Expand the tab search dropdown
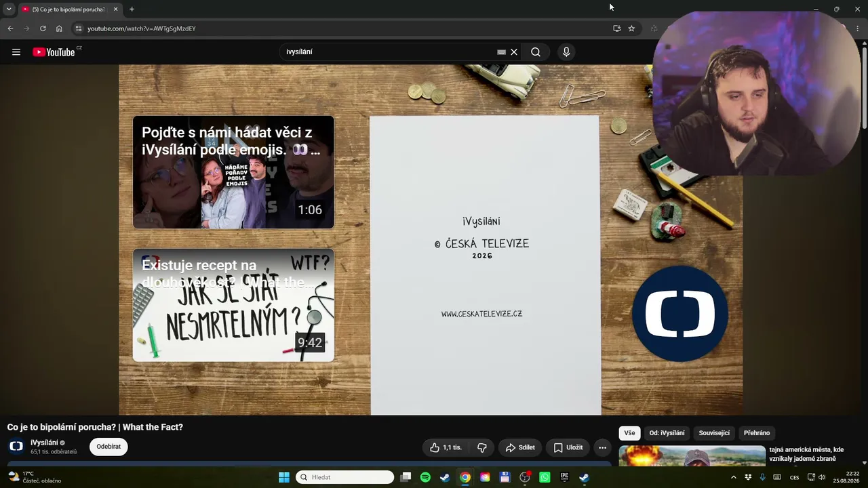 tap(9, 9)
